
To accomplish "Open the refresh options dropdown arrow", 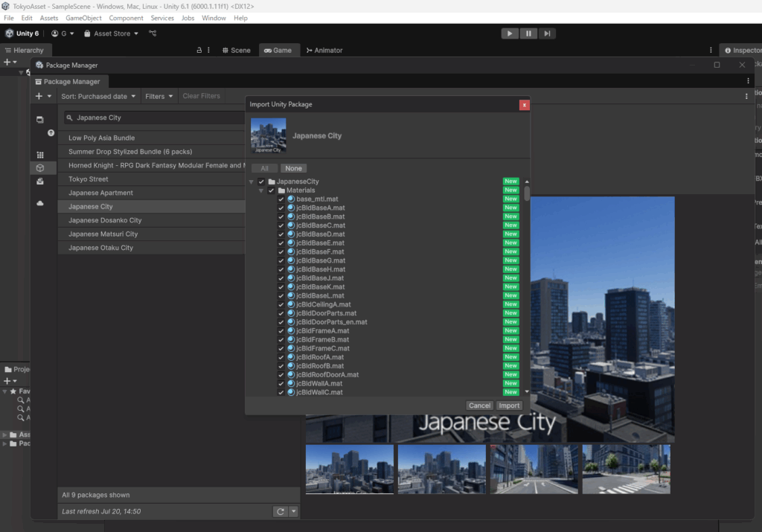I will [x=293, y=512].
